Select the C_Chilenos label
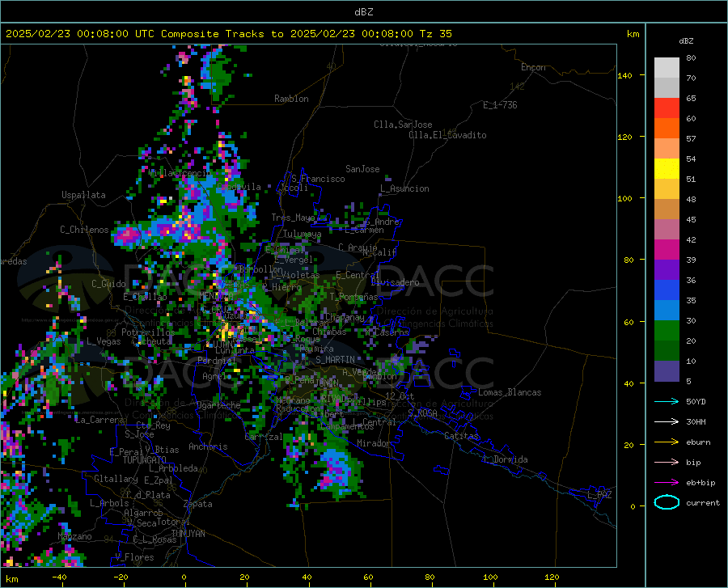Screen dimensions: 728x588 [x=84, y=230]
